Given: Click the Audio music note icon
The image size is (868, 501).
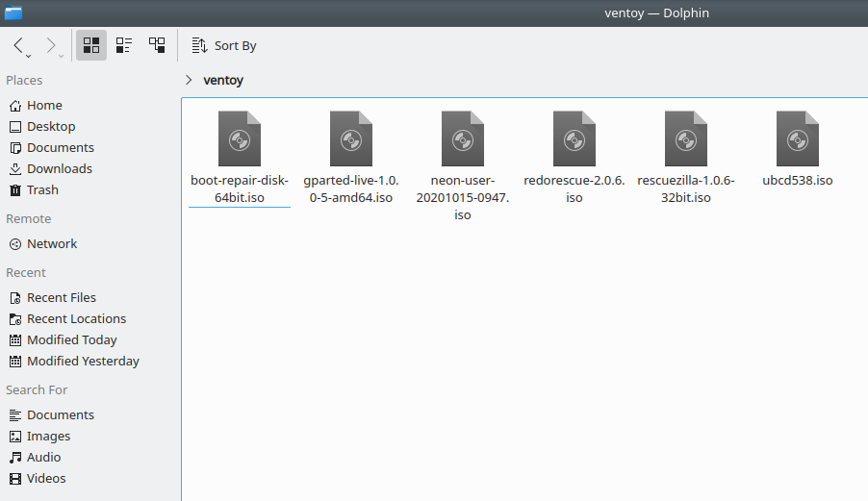Looking at the screenshot, I should tap(15, 458).
